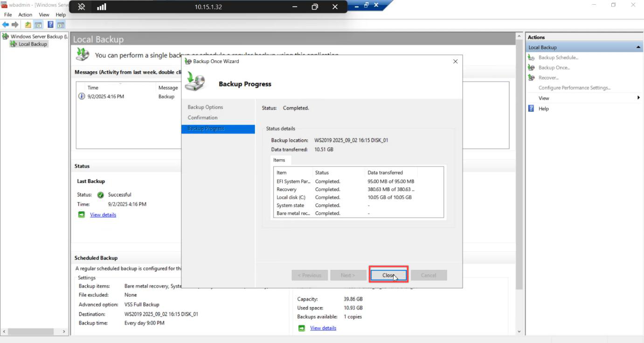Select the Confirmation wizard step
Image resolution: width=644 pixels, height=343 pixels.
(202, 118)
